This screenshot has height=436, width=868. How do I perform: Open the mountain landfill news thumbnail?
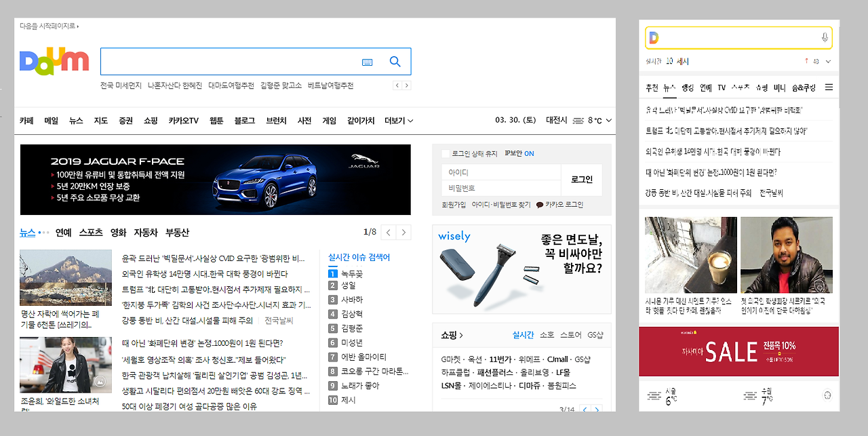coord(66,278)
